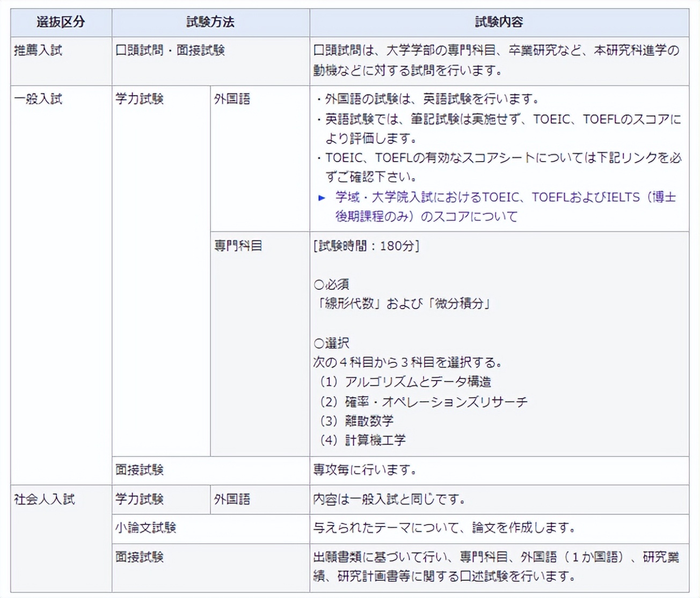This screenshot has height=598, width=700.
Task: Click the 推薦入試 row label
Action: pyautogui.click(x=37, y=52)
